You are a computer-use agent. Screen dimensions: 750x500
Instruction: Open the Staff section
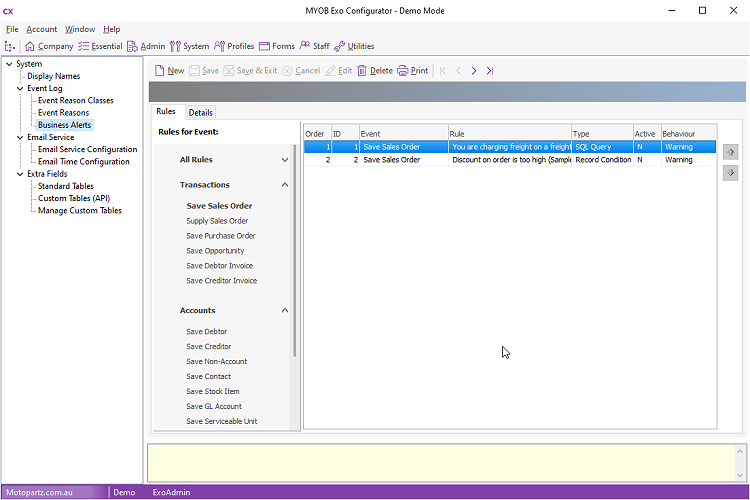[314, 46]
